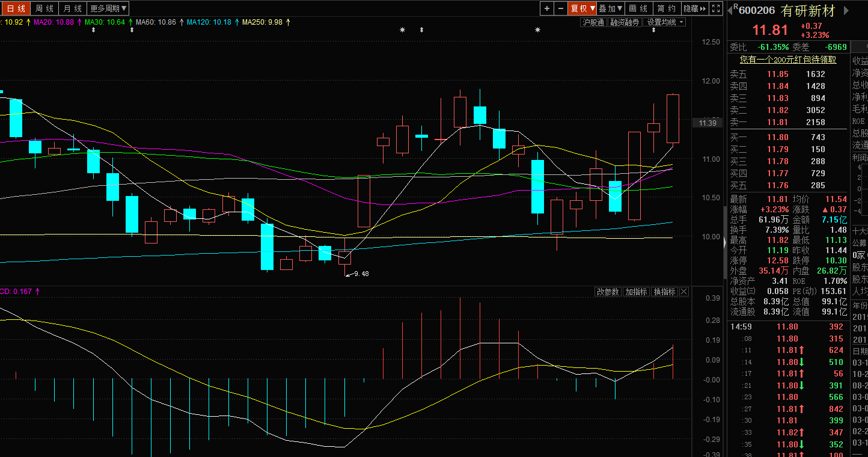Image resolution: width=868 pixels, height=457 pixels.
Task: Open 叠加 overlay dropdown
Action: [611, 8]
